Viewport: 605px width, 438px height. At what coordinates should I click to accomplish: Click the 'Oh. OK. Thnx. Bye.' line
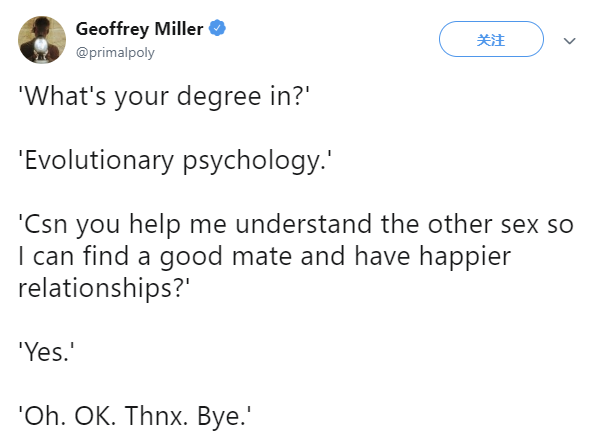pyautogui.click(x=135, y=416)
